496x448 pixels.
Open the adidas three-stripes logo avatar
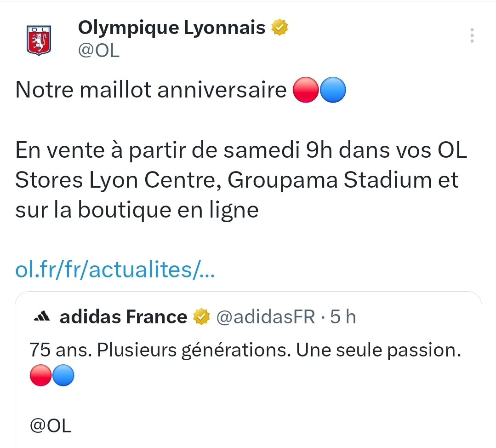pyautogui.click(x=42, y=316)
